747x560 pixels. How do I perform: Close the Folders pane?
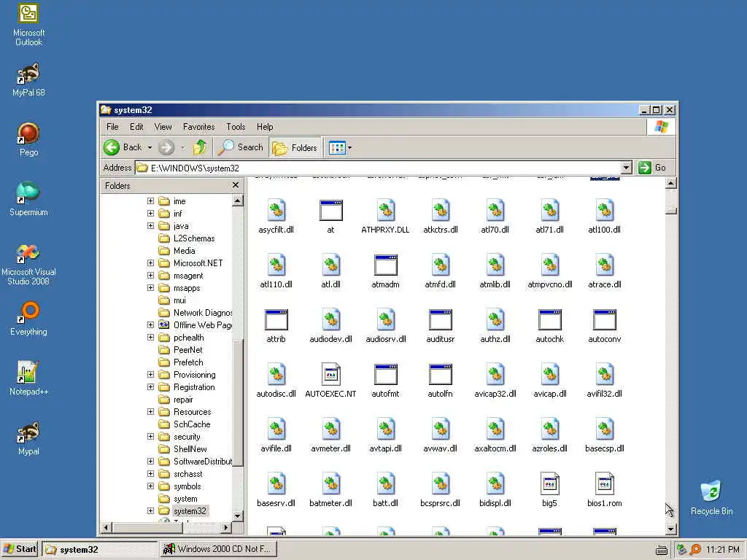point(236,185)
